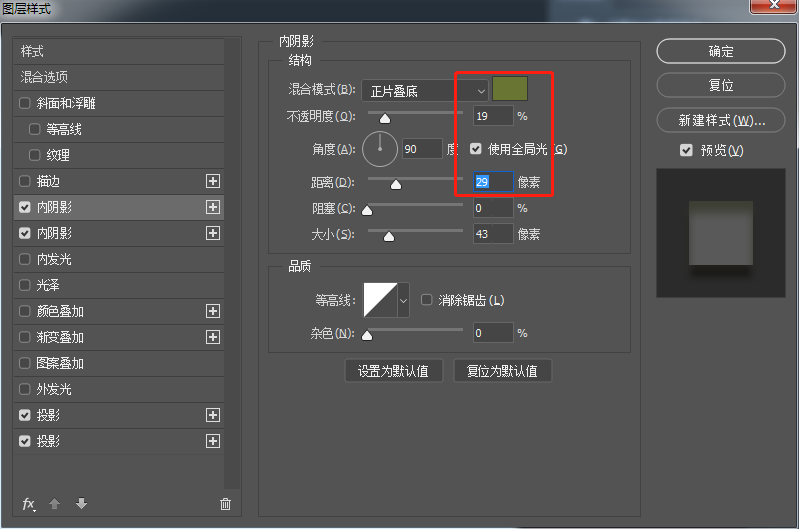Click the fx add-style icon
799x529 pixels.
point(29,505)
